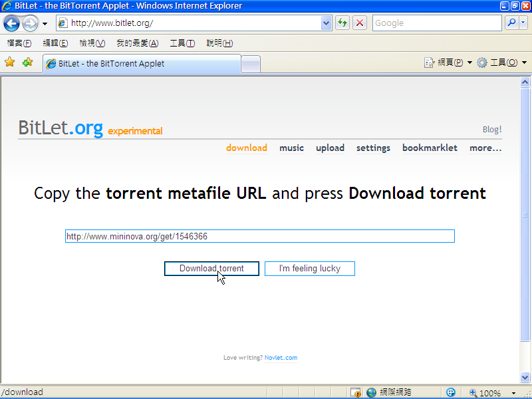Click the protected mode status icon
This screenshot has height=399, width=532.
451,392
